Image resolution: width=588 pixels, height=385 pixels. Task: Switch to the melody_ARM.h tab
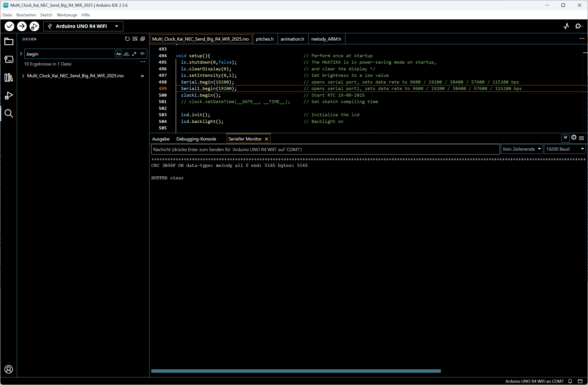[326, 39]
